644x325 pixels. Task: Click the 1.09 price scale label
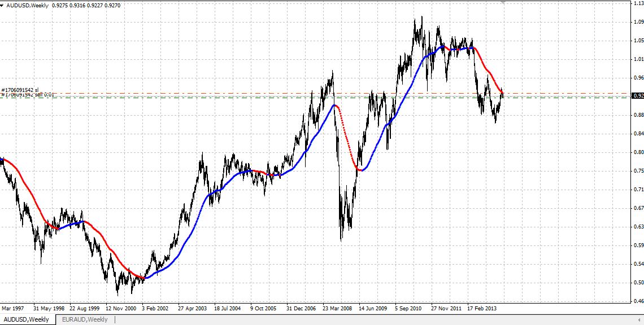click(639, 22)
